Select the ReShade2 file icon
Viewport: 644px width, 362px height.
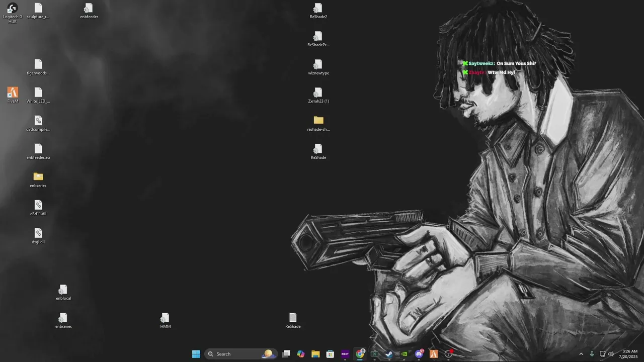tap(318, 11)
